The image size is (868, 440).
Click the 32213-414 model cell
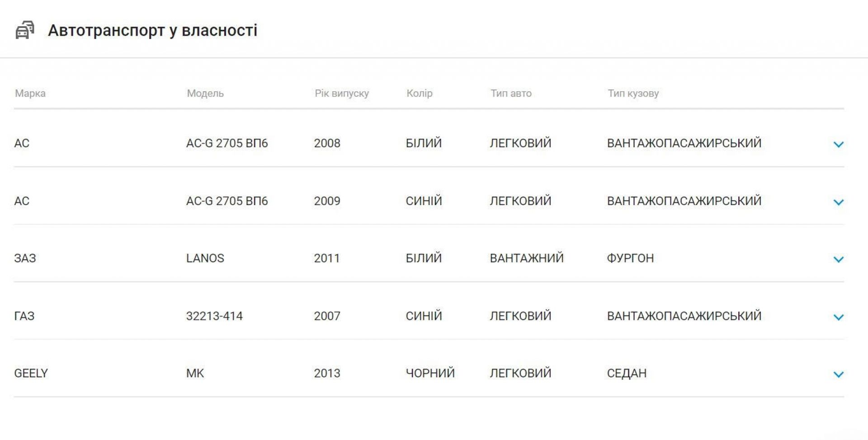point(214,316)
